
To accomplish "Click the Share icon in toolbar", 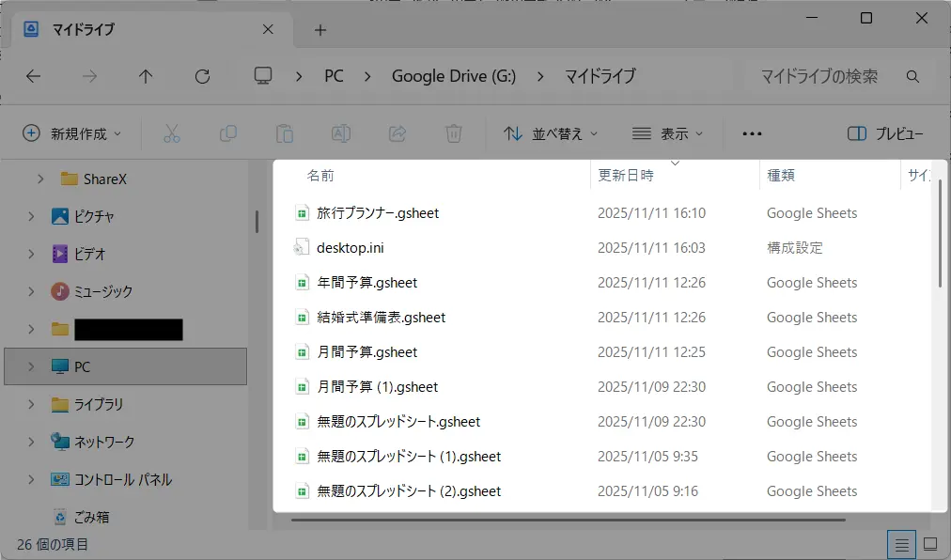I will pos(398,133).
